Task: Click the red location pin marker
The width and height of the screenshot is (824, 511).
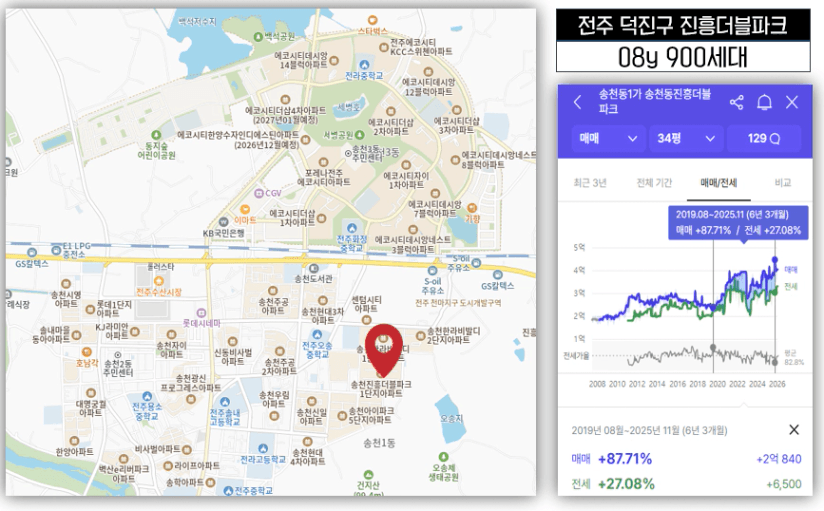Action: [x=384, y=349]
